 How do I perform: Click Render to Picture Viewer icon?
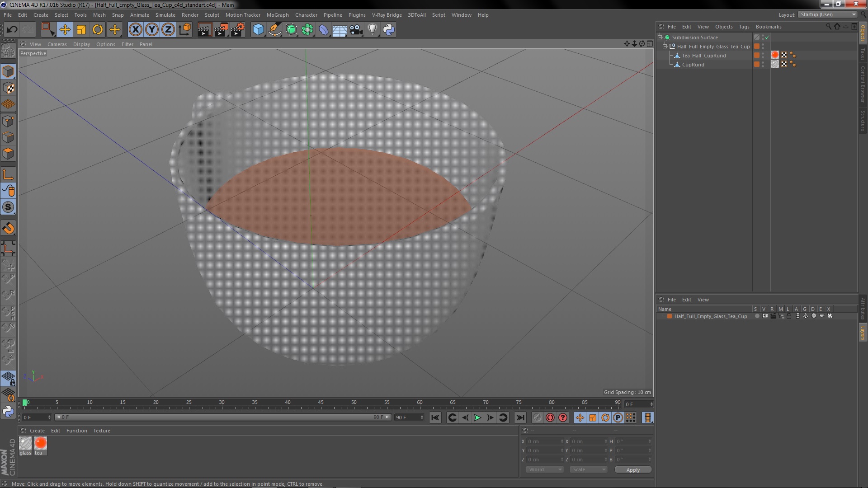pos(221,30)
